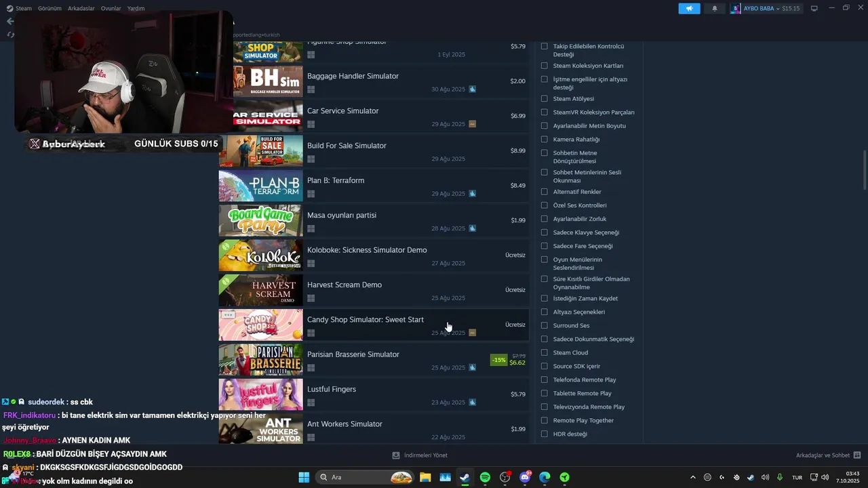Image resolution: width=868 pixels, height=488 pixels.
Task: Click the $8.99 Build For Sale price
Action: point(517,150)
